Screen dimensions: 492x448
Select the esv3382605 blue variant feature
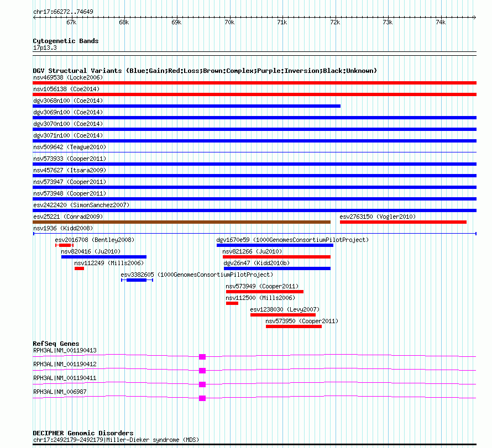point(137,280)
